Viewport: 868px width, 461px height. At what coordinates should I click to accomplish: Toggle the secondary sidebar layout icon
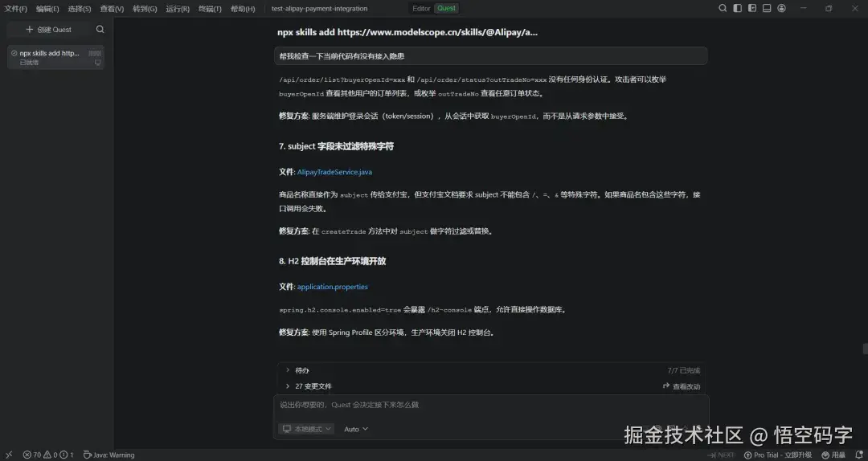(x=752, y=8)
